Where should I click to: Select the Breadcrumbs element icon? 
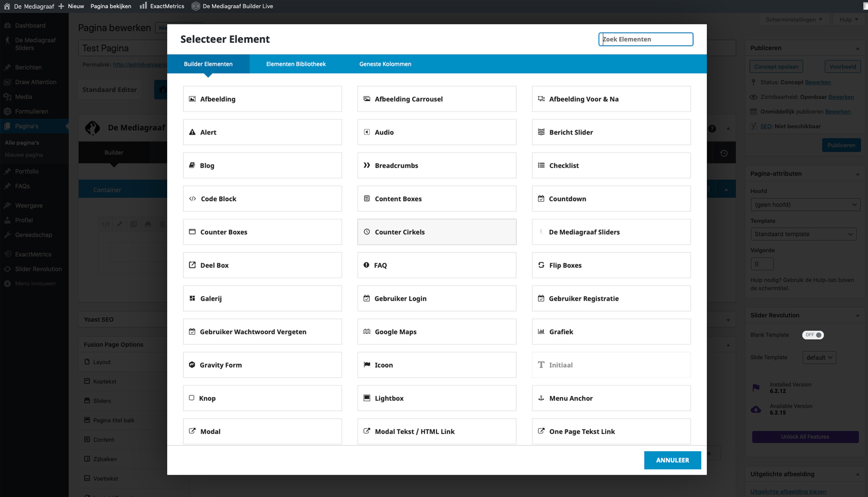pyautogui.click(x=367, y=165)
